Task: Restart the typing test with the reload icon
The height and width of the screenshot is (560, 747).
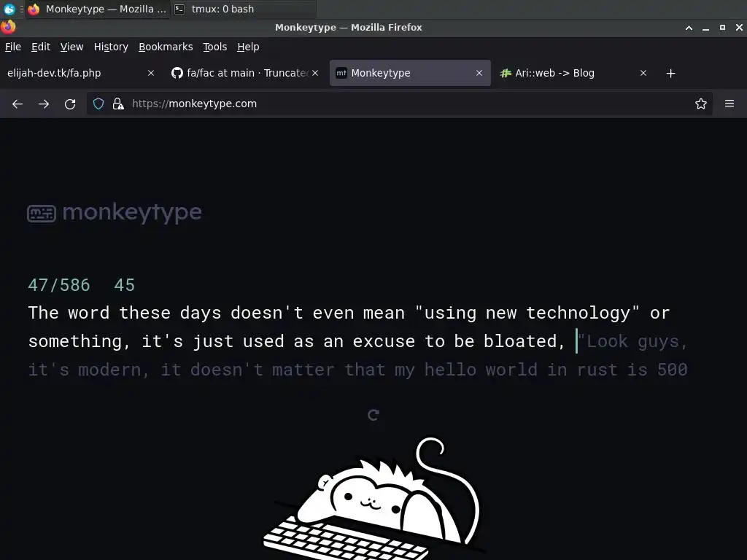Action: (x=373, y=415)
